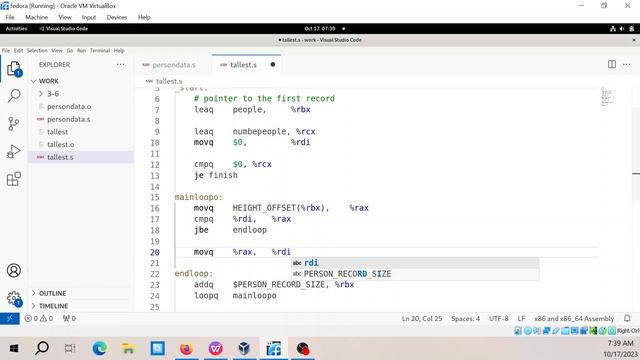The image size is (640, 360).
Task: Open the Search view icon
Action: click(x=14, y=96)
